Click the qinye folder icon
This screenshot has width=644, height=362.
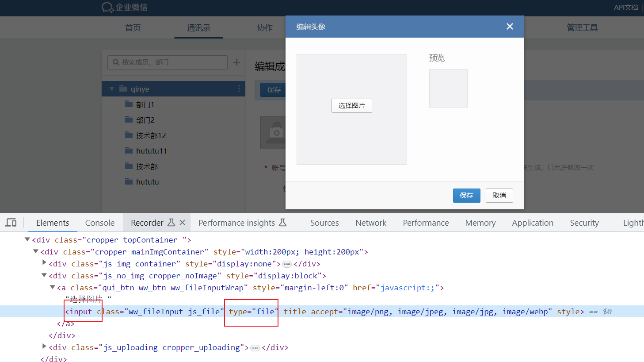point(123,89)
